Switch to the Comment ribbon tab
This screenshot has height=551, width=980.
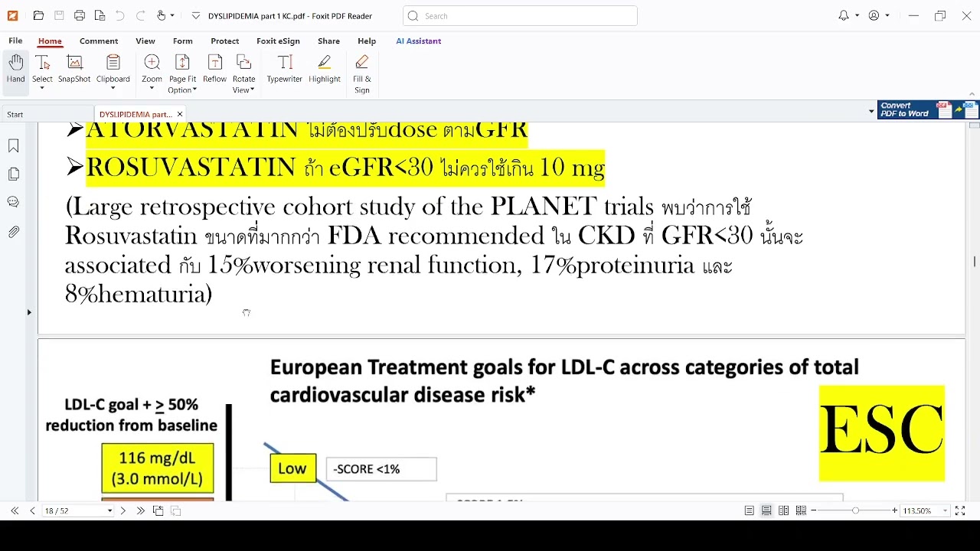click(99, 41)
